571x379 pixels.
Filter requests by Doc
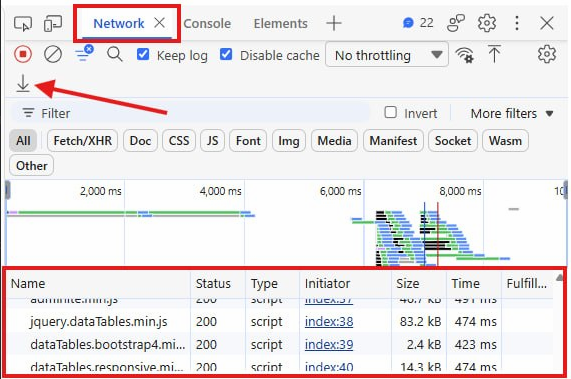pos(140,141)
